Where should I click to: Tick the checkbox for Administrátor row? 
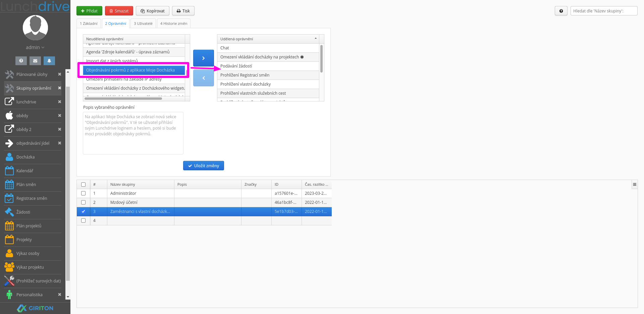pos(84,193)
